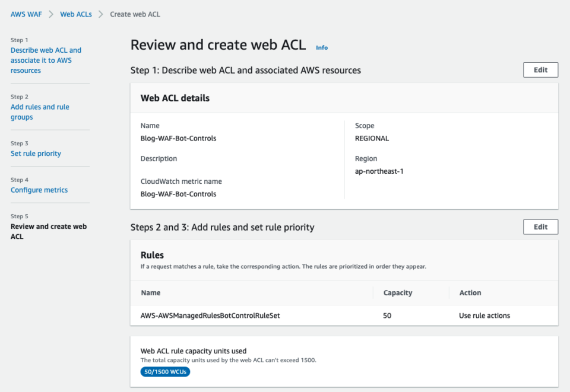Image resolution: width=570 pixels, height=392 pixels.
Task: Navigate to Web ACLs via breadcrumb
Action: point(76,14)
